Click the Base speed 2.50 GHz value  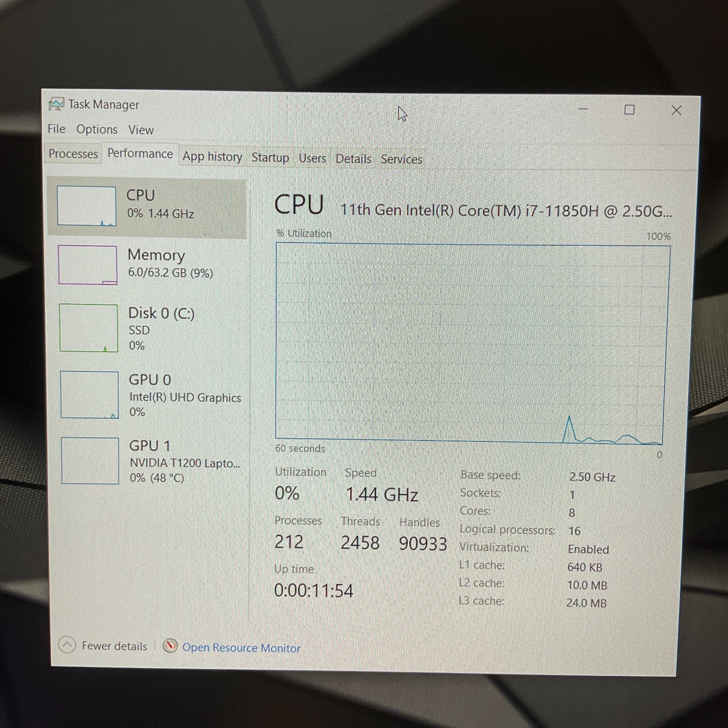[592, 477]
